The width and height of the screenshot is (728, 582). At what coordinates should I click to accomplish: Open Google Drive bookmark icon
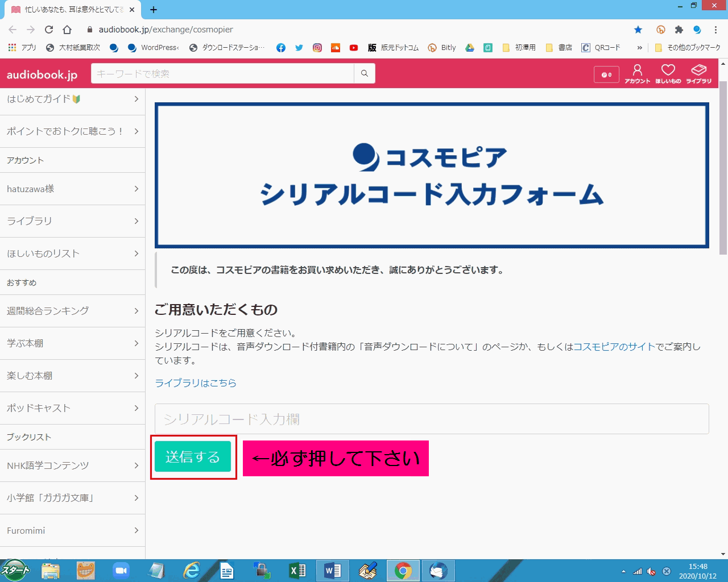point(470,48)
